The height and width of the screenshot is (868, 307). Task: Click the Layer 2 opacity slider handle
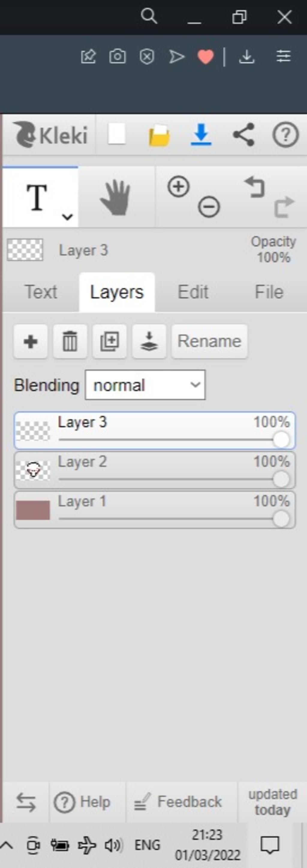[281, 479]
